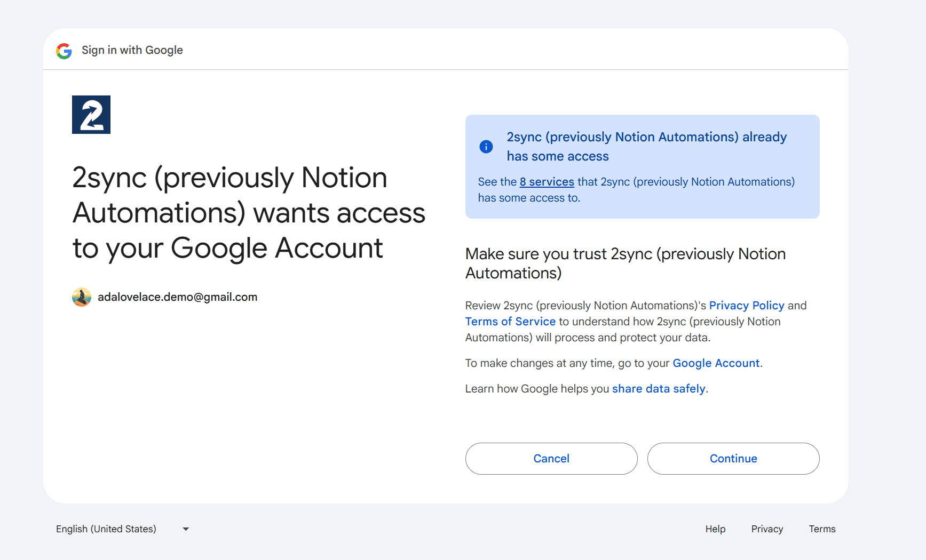Click the 'Make sure you trust 2sync' heading
This screenshot has width=926, height=560.
(626, 263)
